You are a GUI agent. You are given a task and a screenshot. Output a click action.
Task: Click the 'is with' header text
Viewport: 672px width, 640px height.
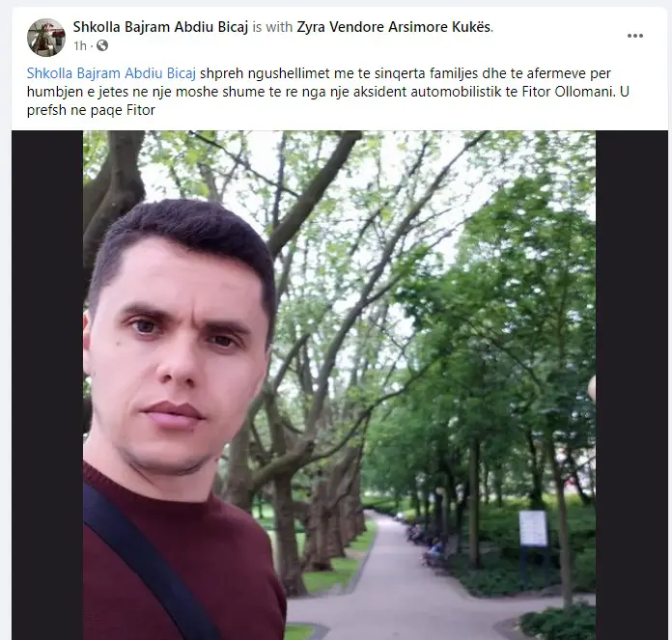click(x=272, y=27)
